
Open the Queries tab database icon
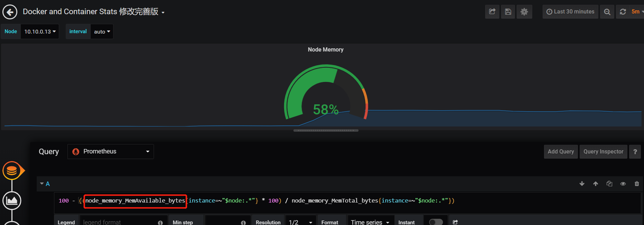tap(12, 170)
